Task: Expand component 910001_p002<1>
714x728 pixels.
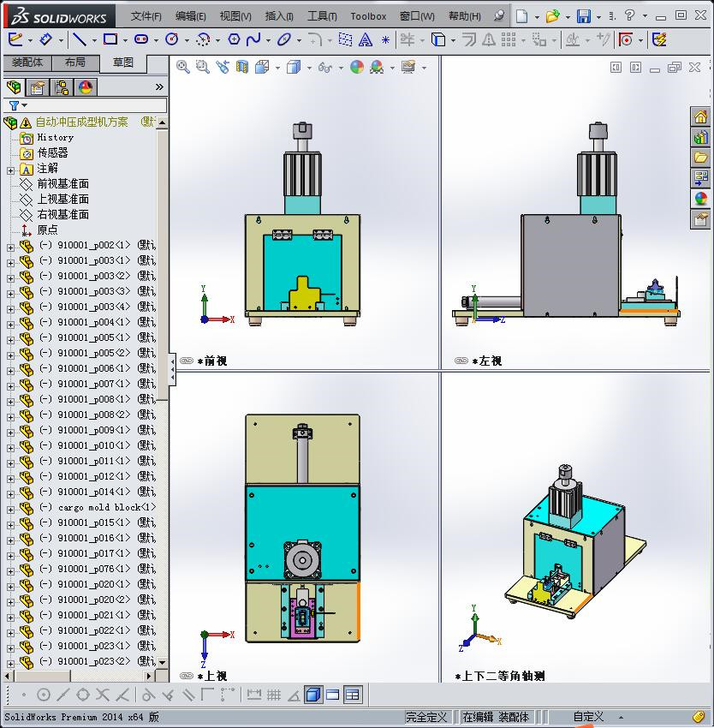Action: (x=10, y=248)
